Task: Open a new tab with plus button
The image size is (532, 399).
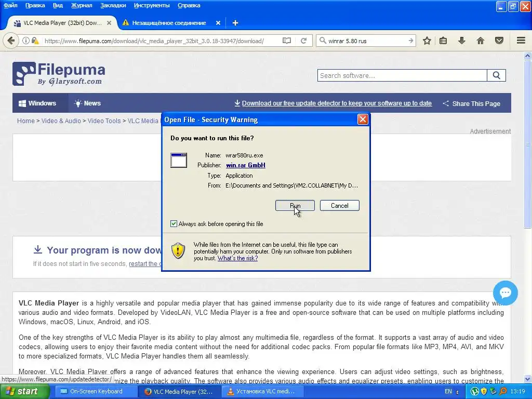Action: pos(235,23)
